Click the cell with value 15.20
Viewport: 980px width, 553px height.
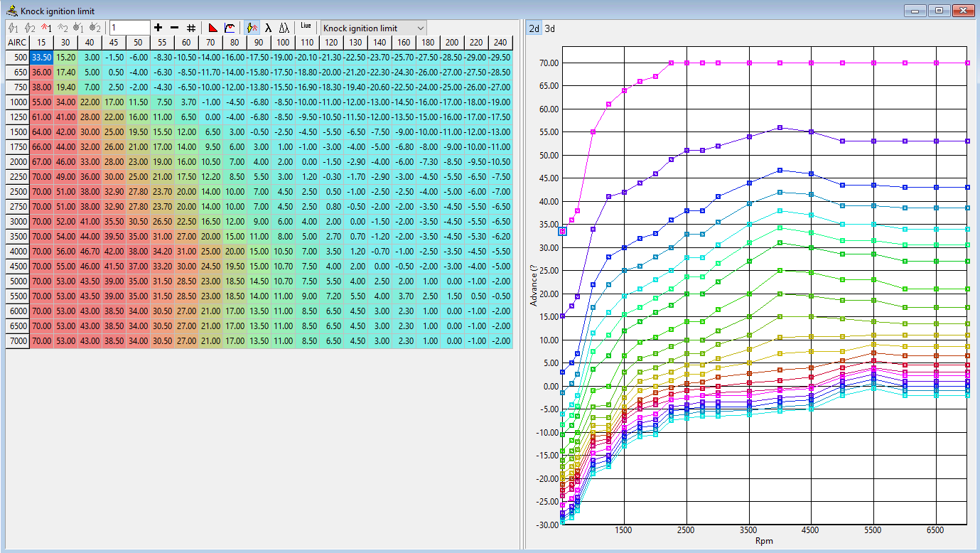65,57
